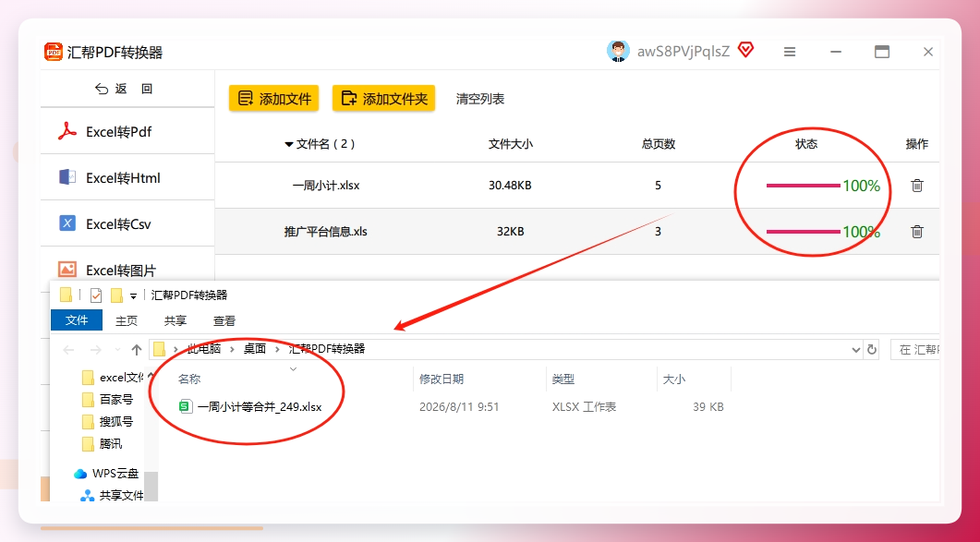Select the 搜狐号 folder in navigation tree

point(108,421)
